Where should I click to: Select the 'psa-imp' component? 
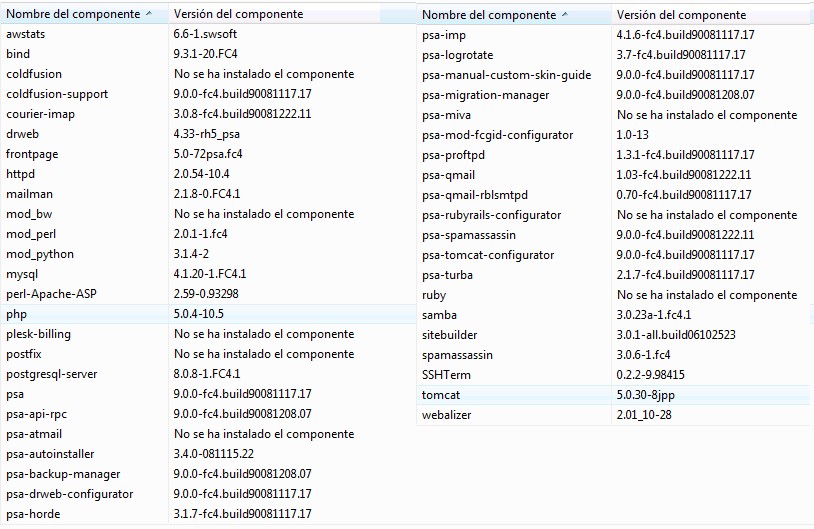pyautogui.click(x=444, y=35)
